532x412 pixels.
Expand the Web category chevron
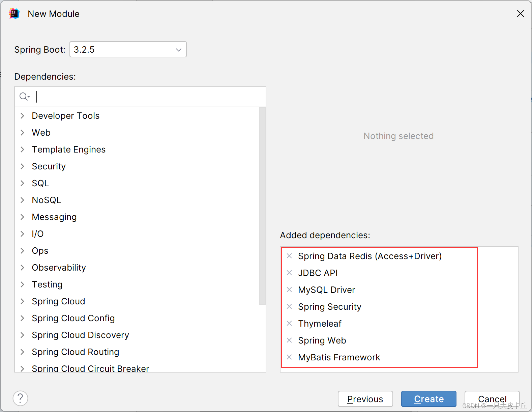[22, 133]
